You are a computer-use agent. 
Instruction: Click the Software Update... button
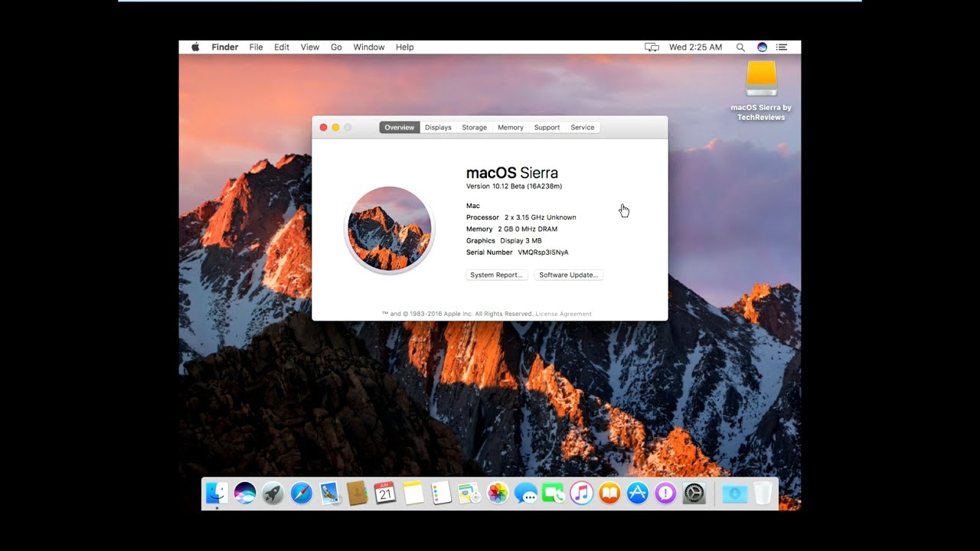click(x=569, y=275)
